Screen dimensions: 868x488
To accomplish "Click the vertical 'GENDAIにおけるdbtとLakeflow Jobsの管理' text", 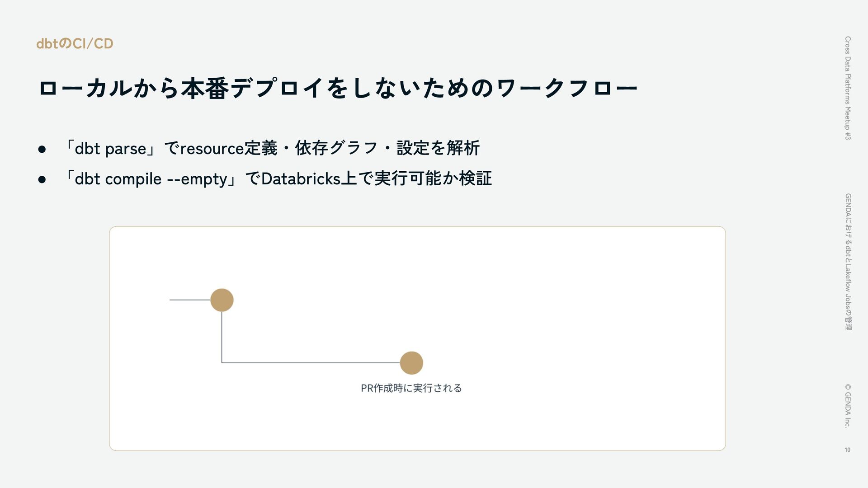I will [x=848, y=262].
